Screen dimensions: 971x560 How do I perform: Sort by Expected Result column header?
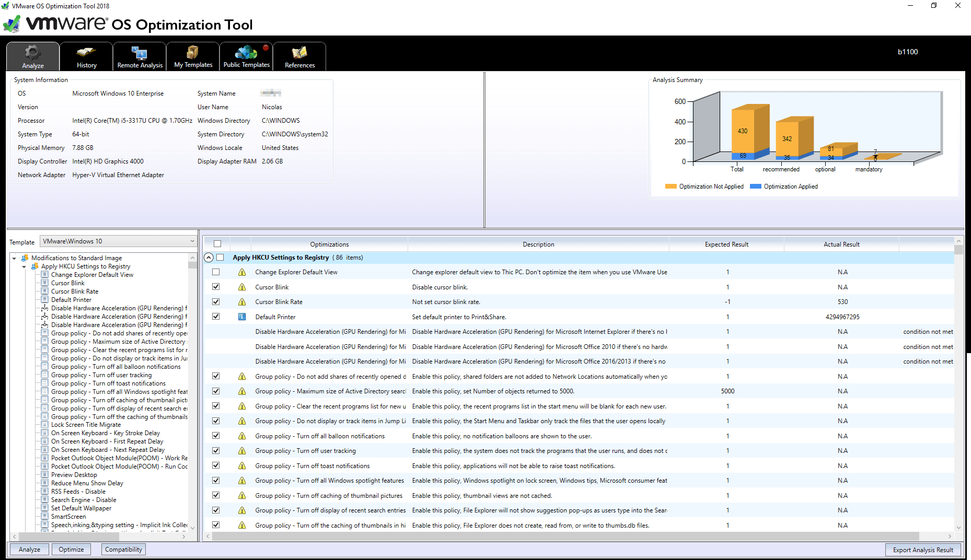726,244
